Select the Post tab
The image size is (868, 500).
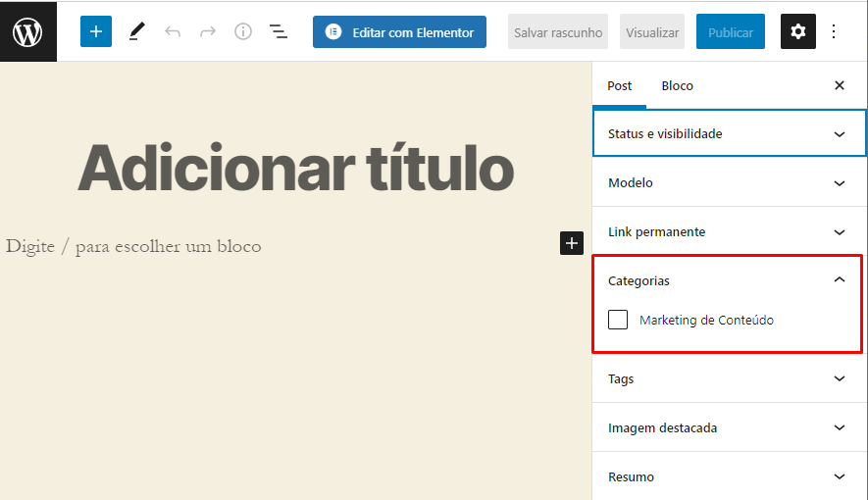click(620, 86)
